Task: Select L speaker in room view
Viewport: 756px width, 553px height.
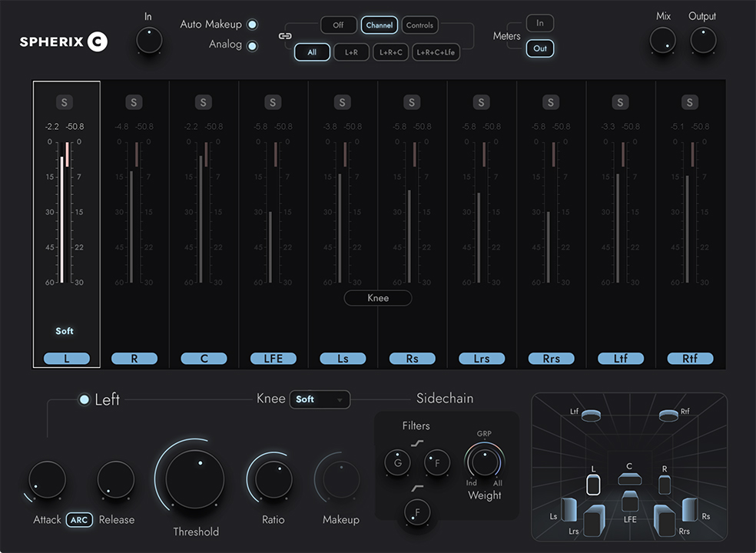Action: 594,485
